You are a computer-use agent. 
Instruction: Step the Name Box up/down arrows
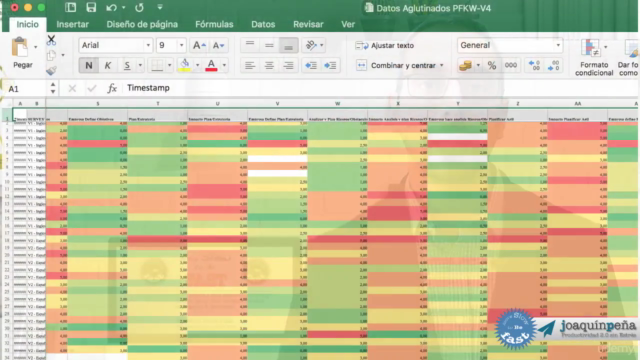pyautogui.click(x=53, y=88)
